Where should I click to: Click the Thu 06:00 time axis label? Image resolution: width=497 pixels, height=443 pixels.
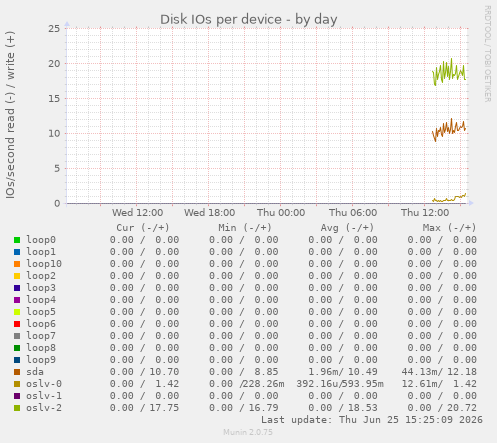(x=353, y=213)
